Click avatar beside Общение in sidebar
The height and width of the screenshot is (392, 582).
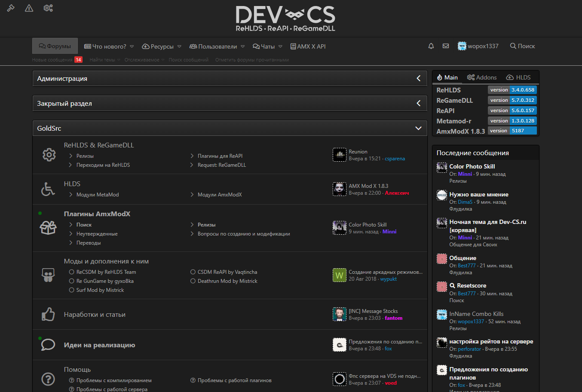pyautogui.click(x=442, y=259)
